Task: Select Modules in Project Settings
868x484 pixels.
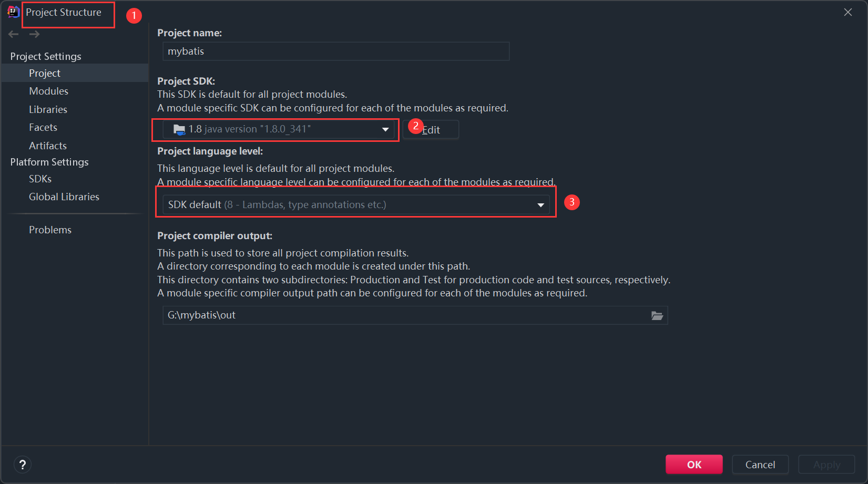Action: point(49,91)
